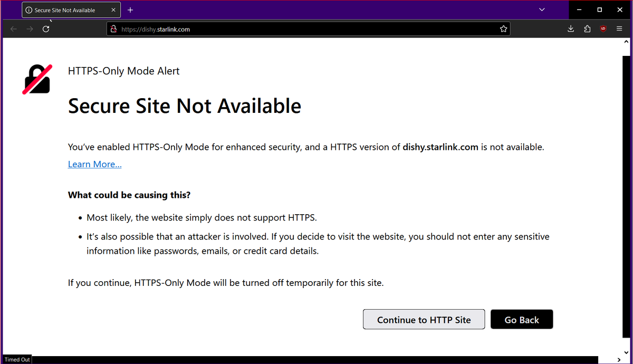The width and height of the screenshot is (633, 364).
Task: Open the hamburger application menu
Action: 619,29
